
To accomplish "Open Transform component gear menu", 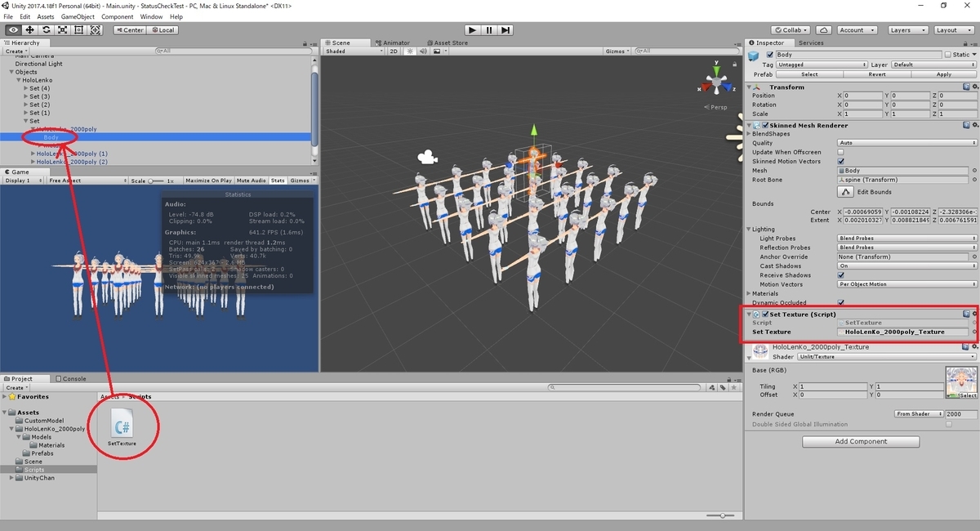I will pos(973,87).
